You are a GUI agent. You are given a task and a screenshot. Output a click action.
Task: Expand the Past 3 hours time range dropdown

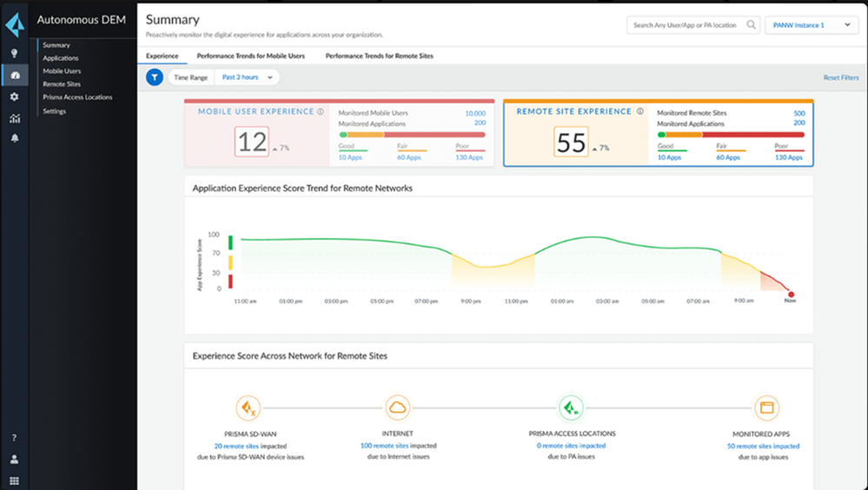pos(247,77)
